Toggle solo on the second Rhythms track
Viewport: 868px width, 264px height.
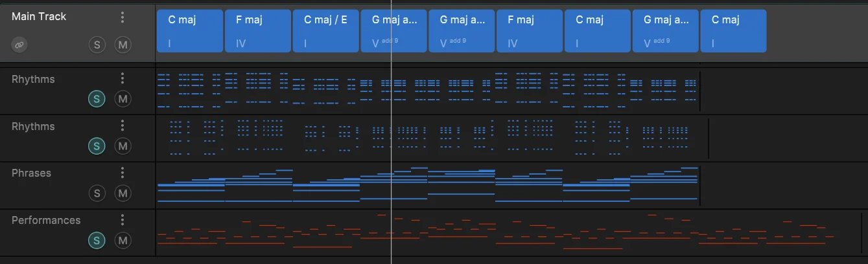tap(97, 146)
